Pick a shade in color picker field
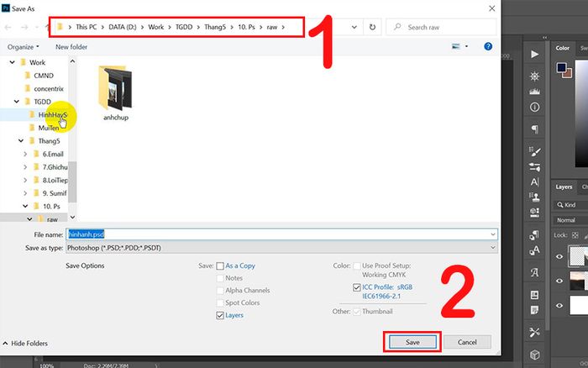 [x=581, y=113]
